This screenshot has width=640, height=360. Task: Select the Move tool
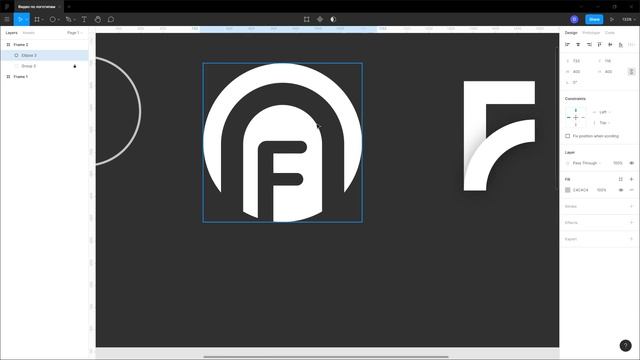pyautogui.click(x=19, y=19)
